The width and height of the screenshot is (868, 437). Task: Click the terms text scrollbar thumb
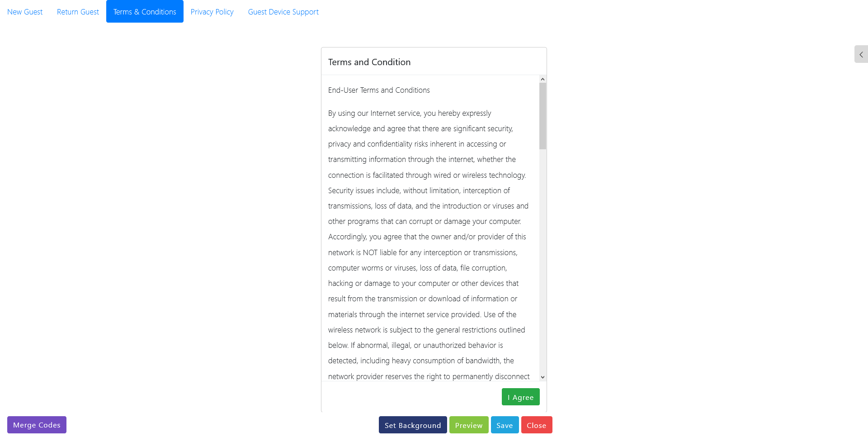click(x=542, y=116)
